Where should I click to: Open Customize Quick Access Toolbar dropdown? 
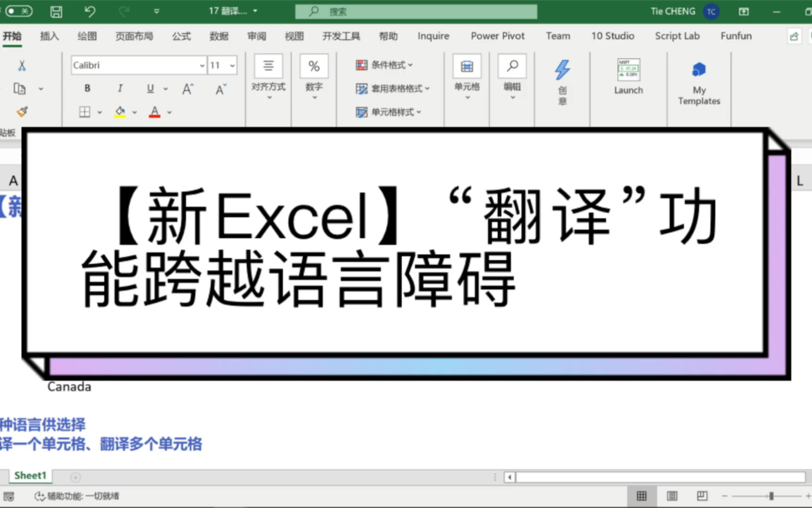click(157, 11)
